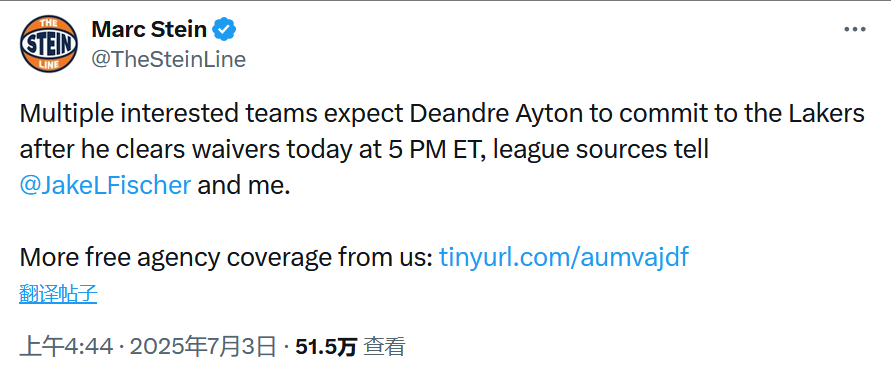Viewport: 891px width, 381px height.
Task: Click the blue verified badge
Action: [x=224, y=29]
